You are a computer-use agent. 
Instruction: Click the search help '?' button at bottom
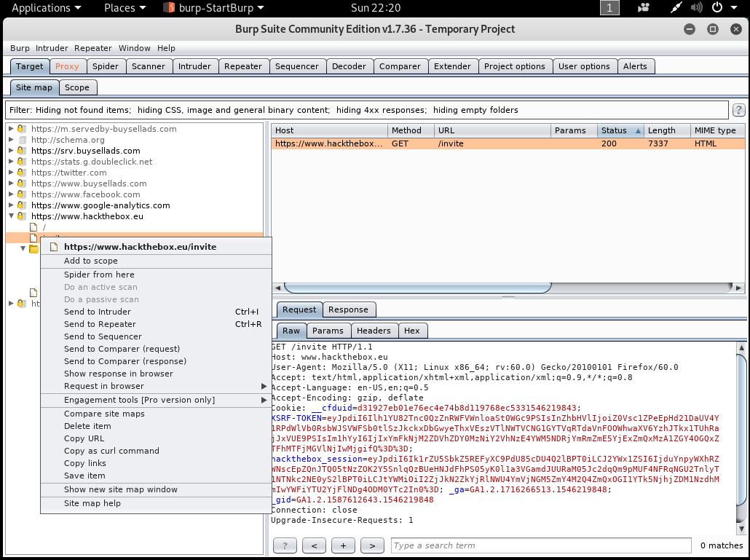[285, 545]
